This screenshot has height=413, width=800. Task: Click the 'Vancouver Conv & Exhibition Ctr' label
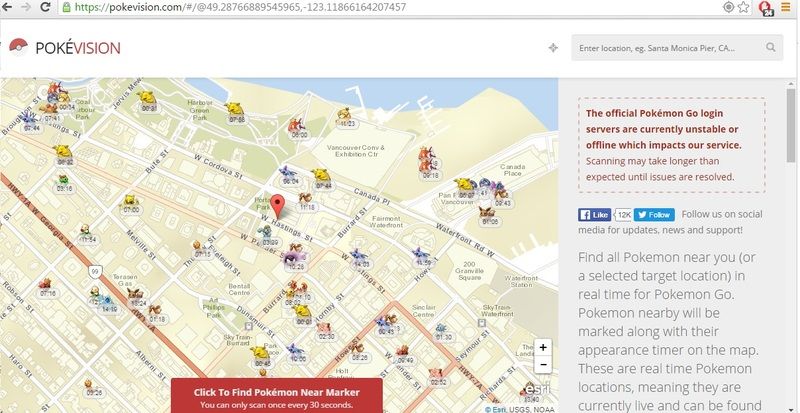[356, 151]
